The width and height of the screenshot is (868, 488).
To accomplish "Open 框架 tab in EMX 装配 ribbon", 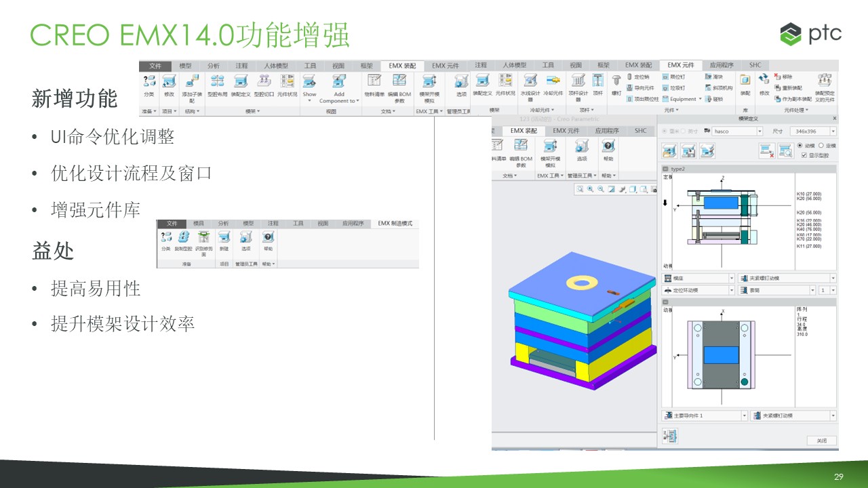I will coord(366,66).
